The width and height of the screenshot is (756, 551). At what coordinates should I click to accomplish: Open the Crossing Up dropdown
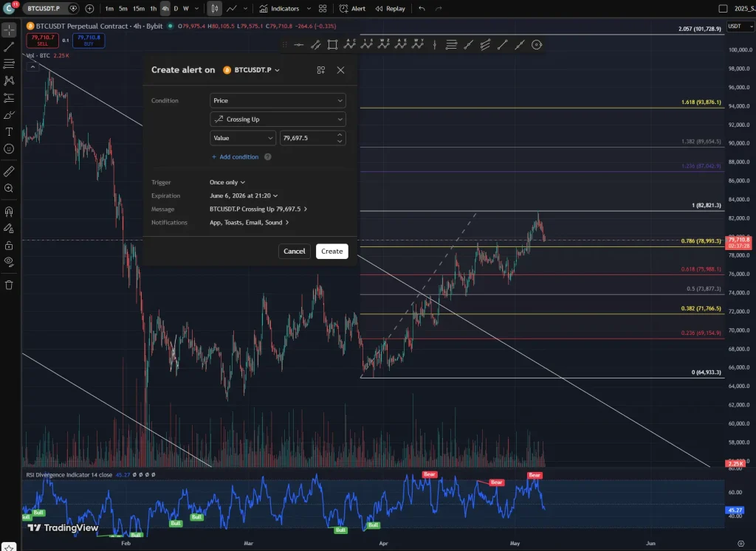(x=278, y=119)
